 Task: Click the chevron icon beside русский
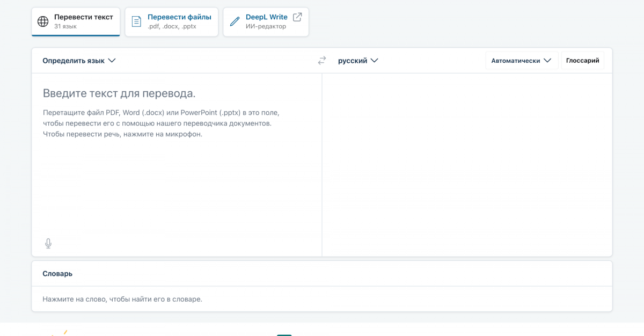(x=376, y=61)
